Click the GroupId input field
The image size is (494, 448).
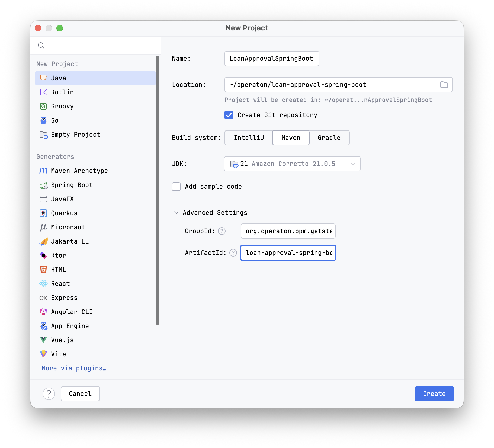tap(288, 231)
